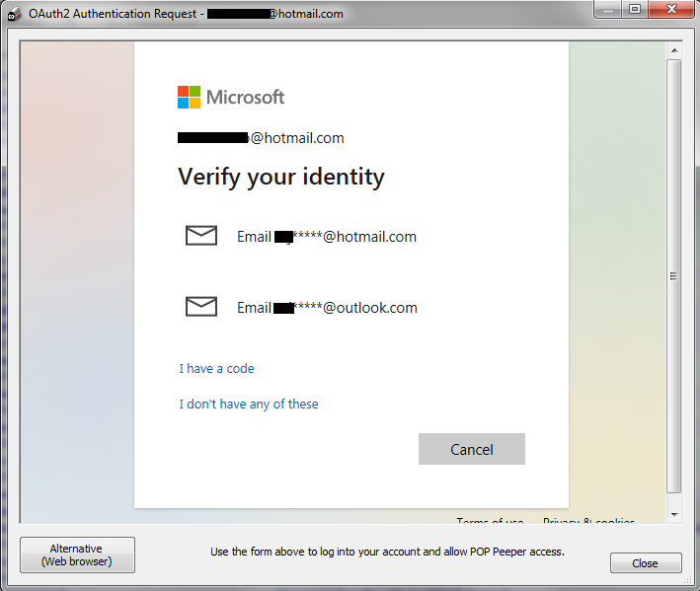Maximize the OAuth2 Authentication Request window

[635, 9]
